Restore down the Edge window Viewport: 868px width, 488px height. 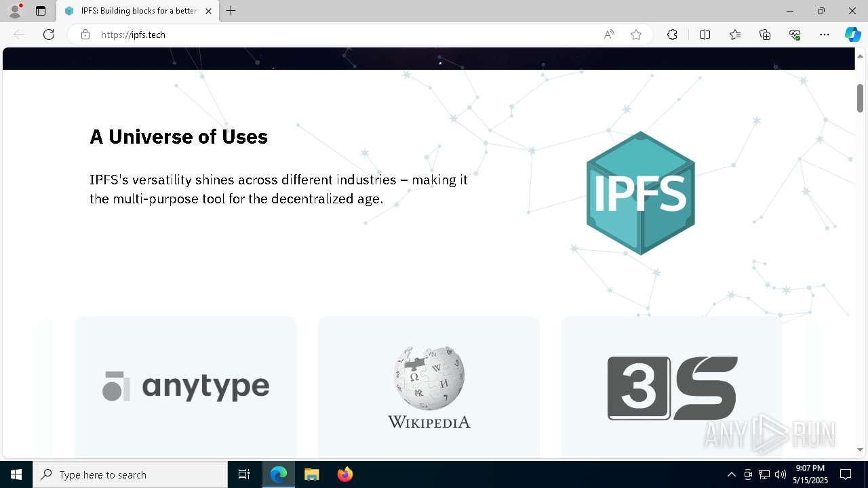[x=821, y=11]
